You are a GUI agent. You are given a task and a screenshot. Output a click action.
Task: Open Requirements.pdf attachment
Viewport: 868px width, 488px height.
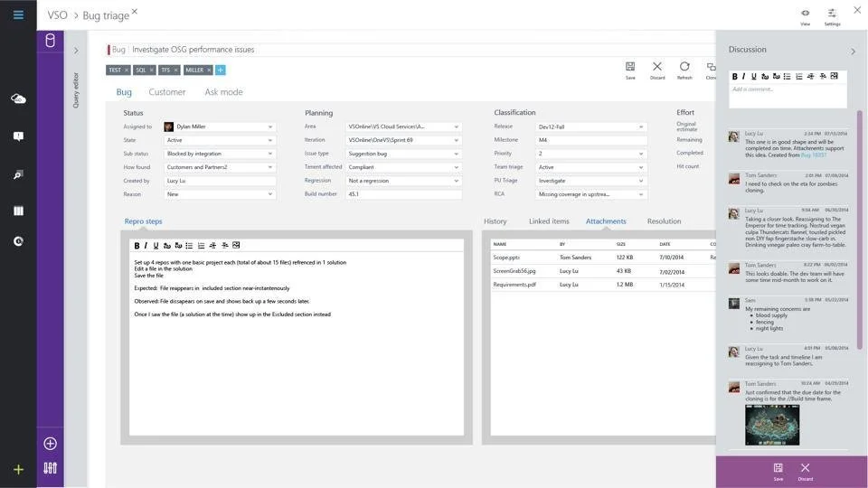(x=514, y=285)
